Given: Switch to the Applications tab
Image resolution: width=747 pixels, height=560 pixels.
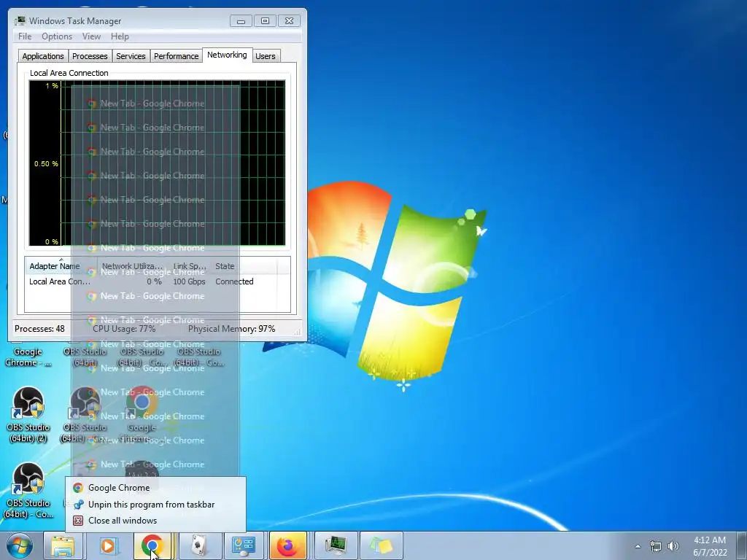Looking at the screenshot, I should (x=43, y=56).
